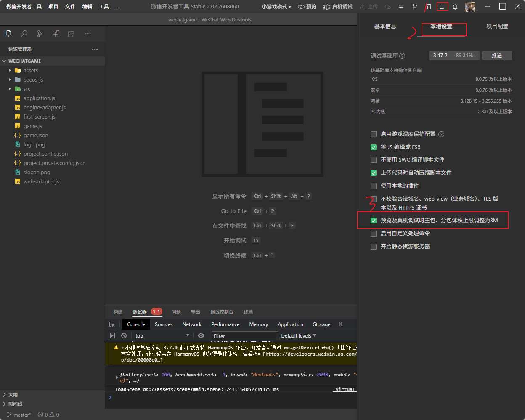This screenshot has height=420, width=525.
Task: Uncheck the 8M package size limit option
Action: pyautogui.click(x=374, y=221)
